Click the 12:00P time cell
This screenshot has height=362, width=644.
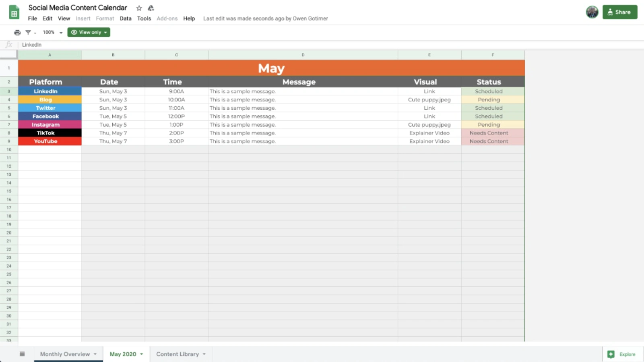(x=177, y=116)
